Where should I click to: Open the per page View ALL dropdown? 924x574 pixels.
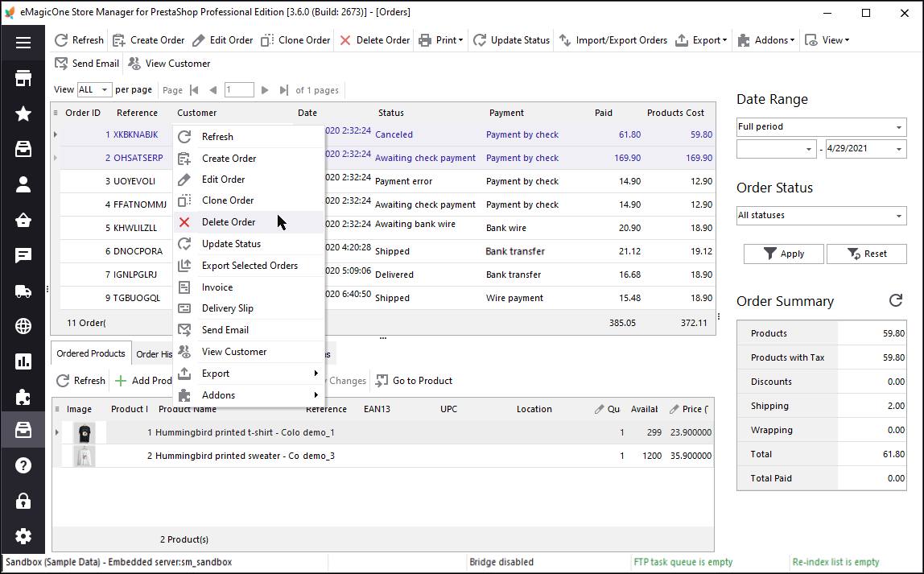click(94, 89)
